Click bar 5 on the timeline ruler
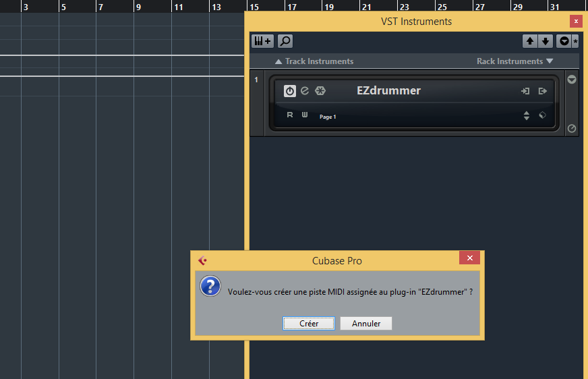The image size is (588, 379). (63, 7)
